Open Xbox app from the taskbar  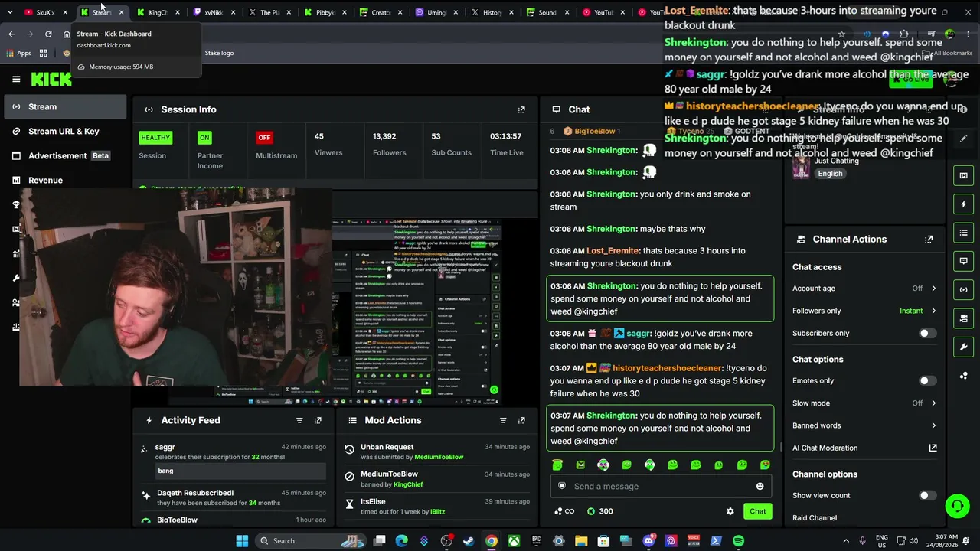[x=514, y=541]
